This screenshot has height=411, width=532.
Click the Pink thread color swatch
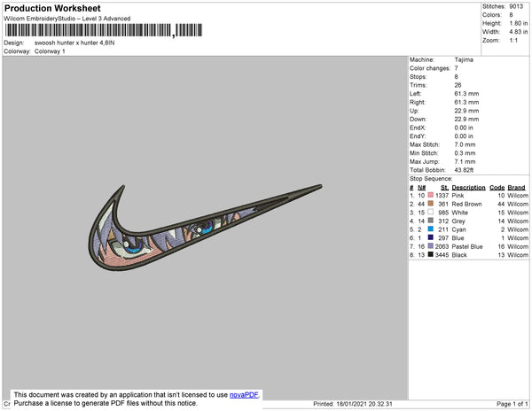[431, 195]
